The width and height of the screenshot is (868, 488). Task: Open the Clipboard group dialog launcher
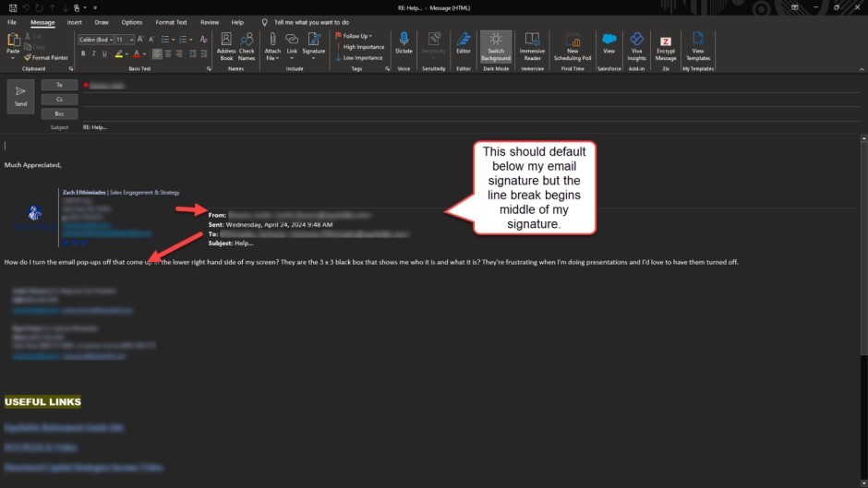(71, 69)
